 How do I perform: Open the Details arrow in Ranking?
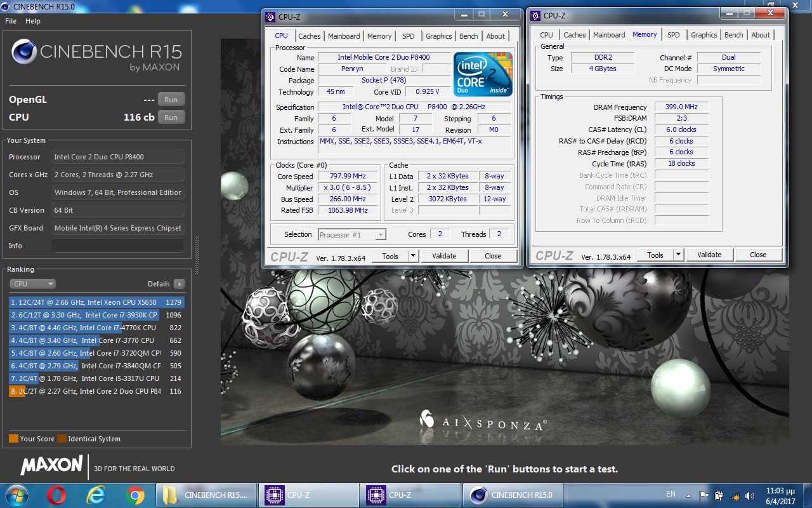click(180, 284)
